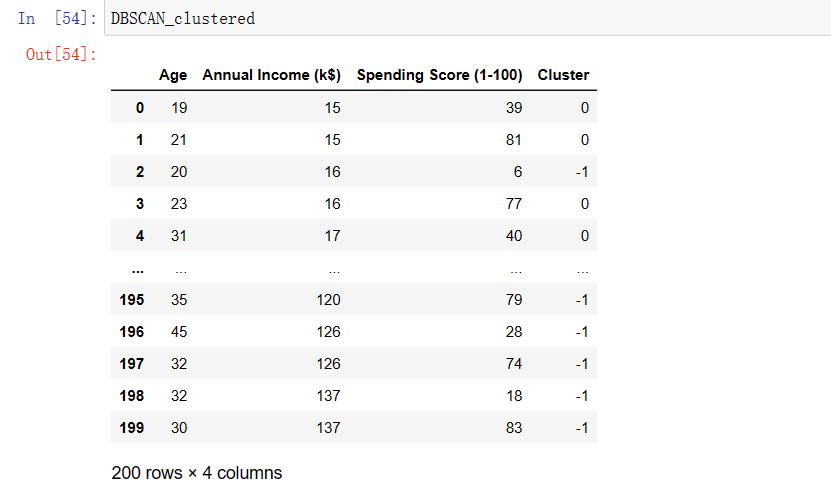
Task: Select row index 195 in table
Action: (131, 300)
